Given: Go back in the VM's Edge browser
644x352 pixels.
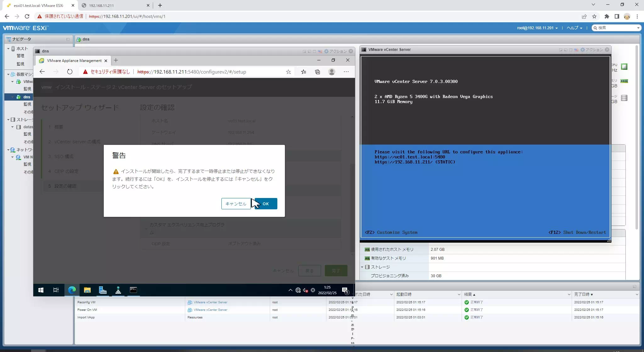Looking at the screenshot, I should click(42, 72).
